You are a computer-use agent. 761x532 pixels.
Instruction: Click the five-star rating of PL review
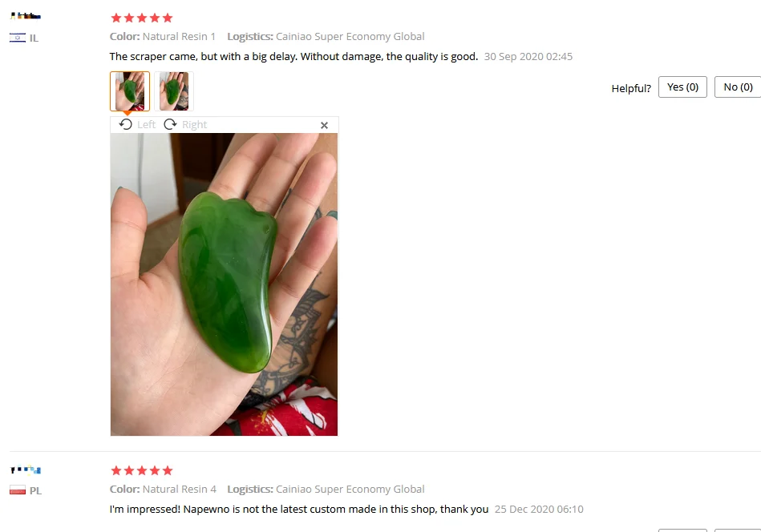click(x=142, y=470)
